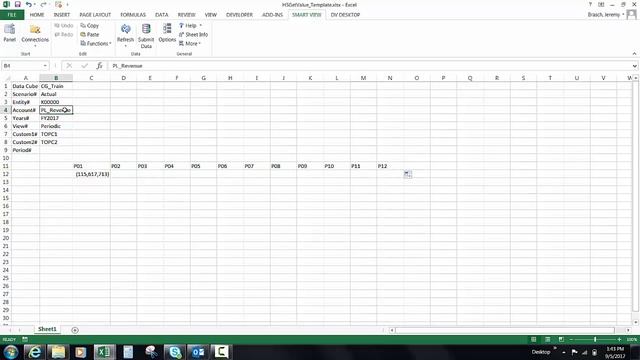Click Insert Function fx icon
The width and height of the screenshot is (640, 360).
[99, 66]
